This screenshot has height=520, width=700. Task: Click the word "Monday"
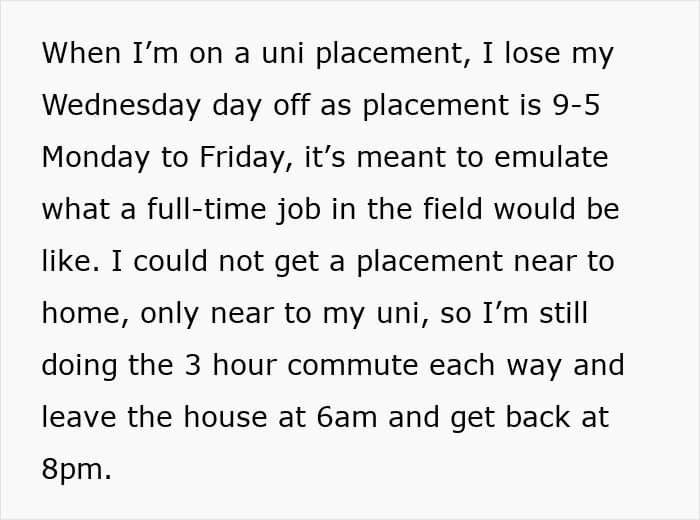95,158
